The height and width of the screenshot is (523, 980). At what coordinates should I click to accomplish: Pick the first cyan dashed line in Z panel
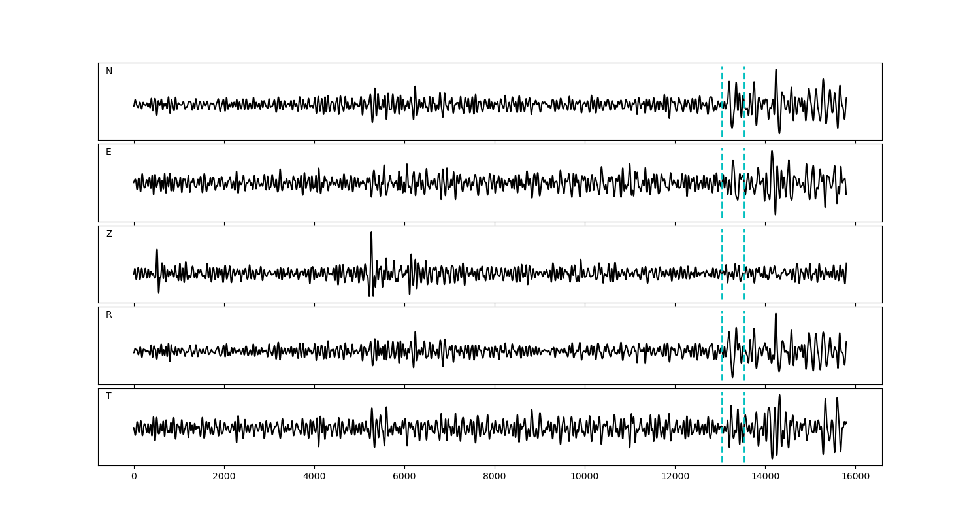pyautogui.click(x=722, y=264)
